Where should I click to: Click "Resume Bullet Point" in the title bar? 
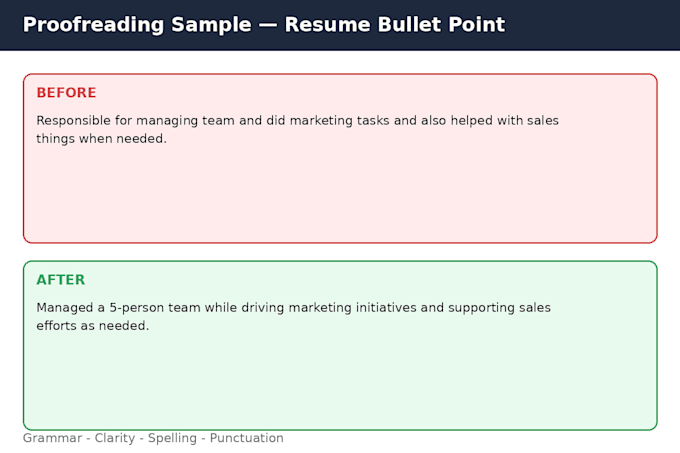coord(395,25)
